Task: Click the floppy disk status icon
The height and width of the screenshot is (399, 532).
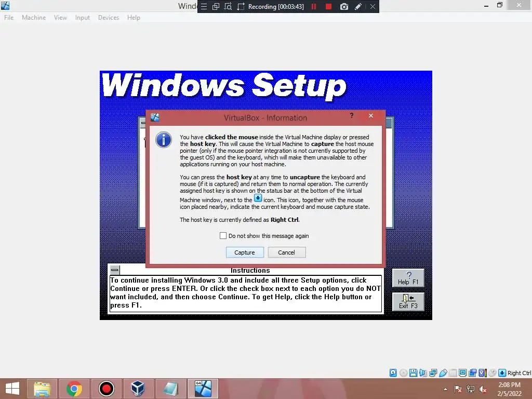Action: click(x=413, y=373)
